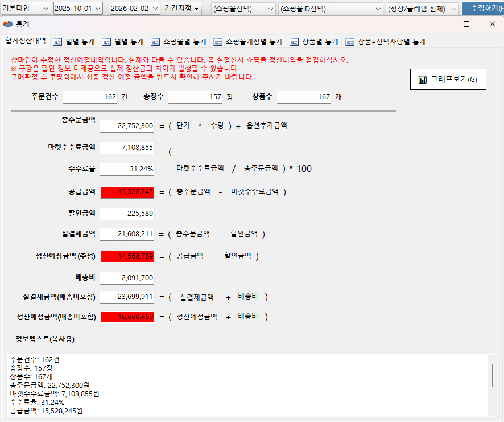
Task: Click the 상품+선택사항별 통계 tab icon
Action: click(349, 42)
